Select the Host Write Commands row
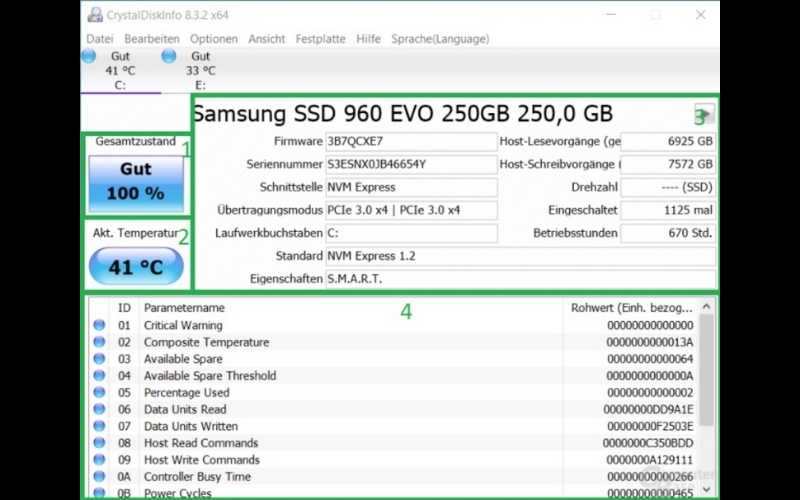The width and height of the screenshot is (800, 500). click(x=393, y=460)
